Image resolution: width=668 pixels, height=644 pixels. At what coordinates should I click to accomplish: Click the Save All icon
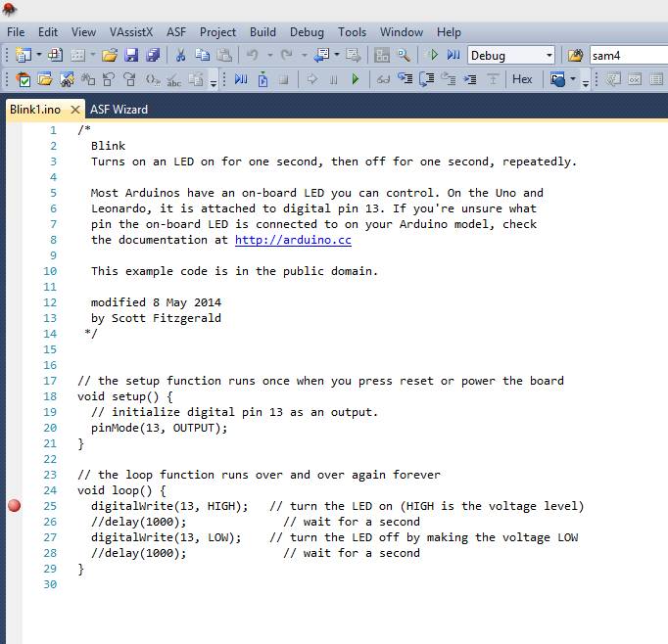[153, 56]
